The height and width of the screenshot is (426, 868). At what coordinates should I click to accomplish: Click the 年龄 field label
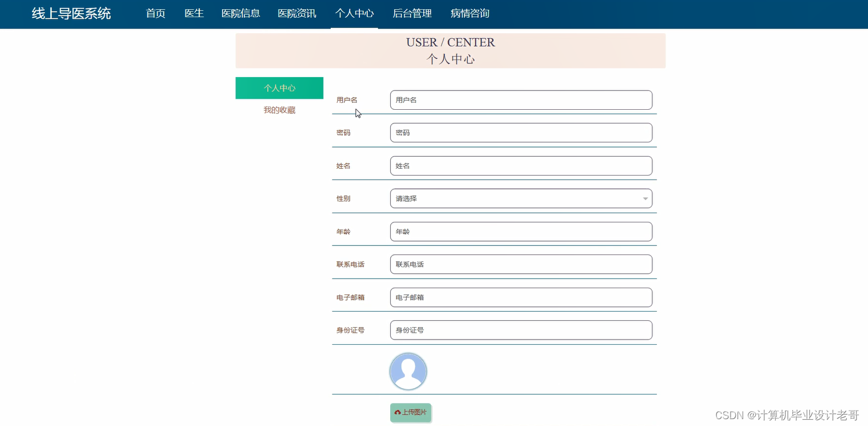(343, 232)
